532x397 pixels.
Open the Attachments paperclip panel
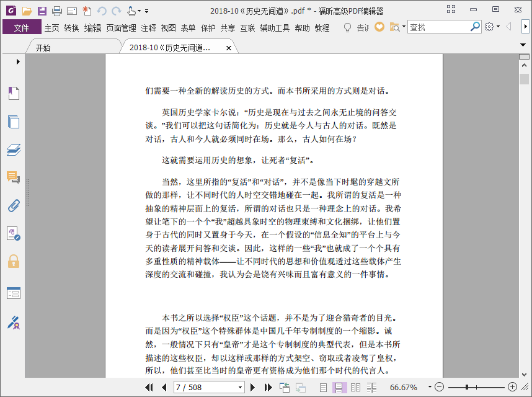click(14, 205)
